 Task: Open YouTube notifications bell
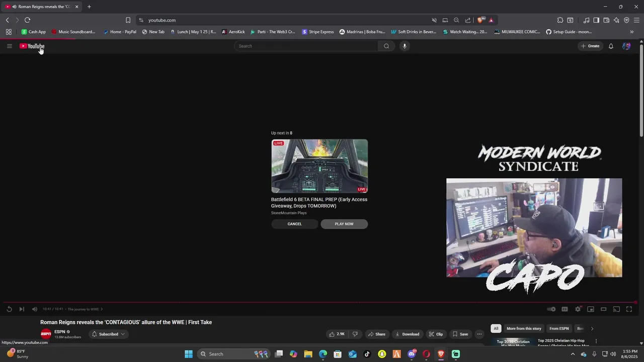tap(611, 46)
